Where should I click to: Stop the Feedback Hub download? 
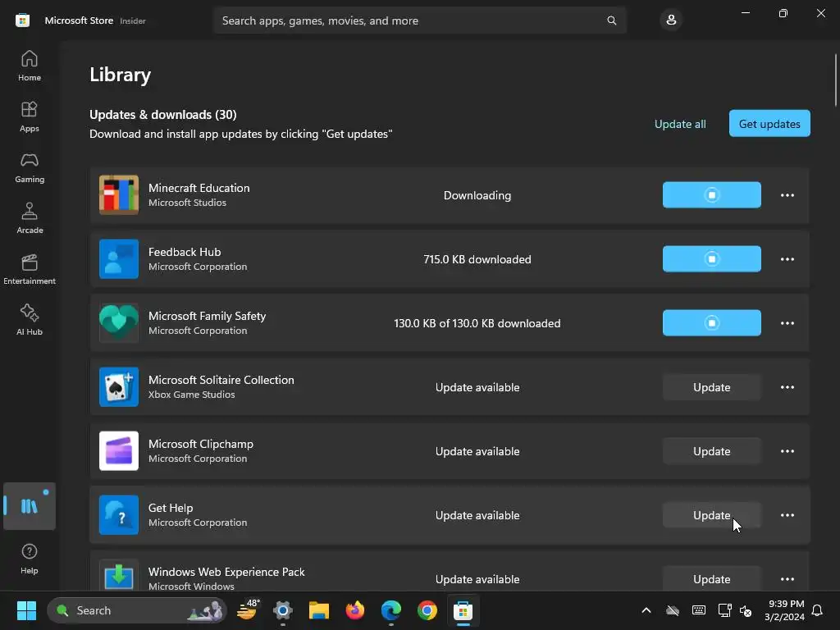pyautogui.click(x=711, y=258)
